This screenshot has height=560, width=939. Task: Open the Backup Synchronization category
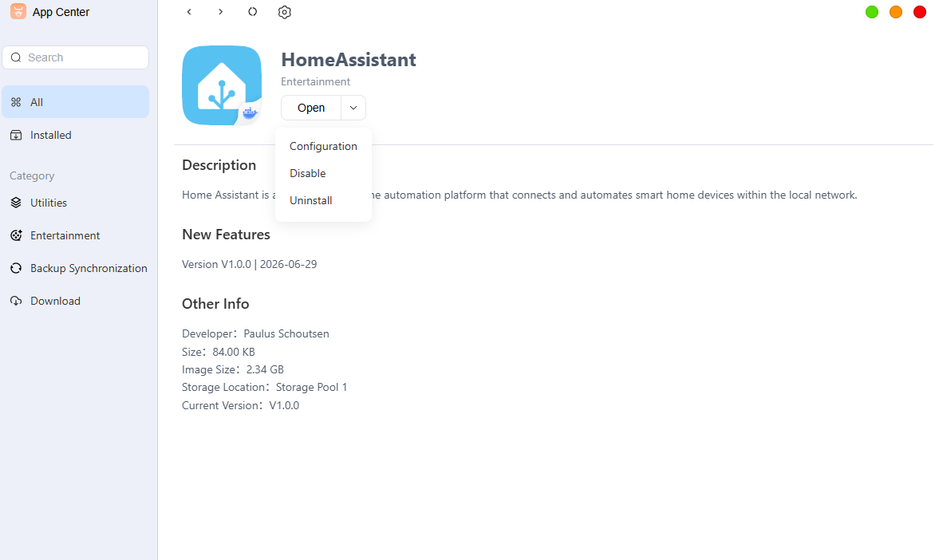76,268
